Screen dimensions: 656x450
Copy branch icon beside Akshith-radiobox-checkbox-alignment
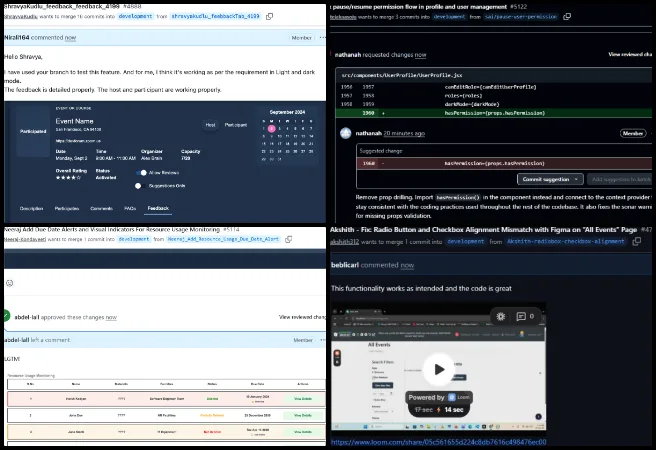(x=636, y=241)
